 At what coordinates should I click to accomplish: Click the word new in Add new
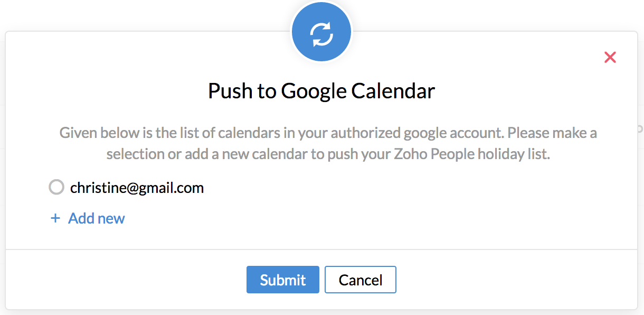click(x=111, y=218)
